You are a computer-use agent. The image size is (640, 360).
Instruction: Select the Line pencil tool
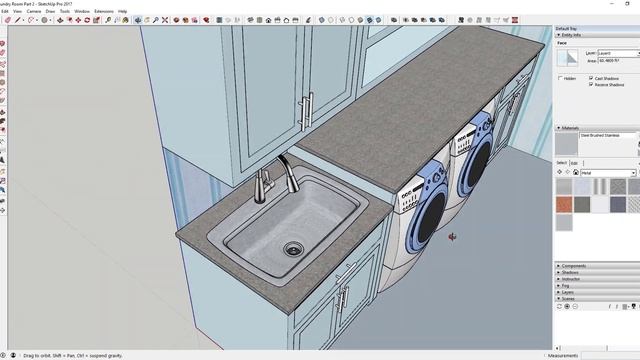(x=18, y=20)
